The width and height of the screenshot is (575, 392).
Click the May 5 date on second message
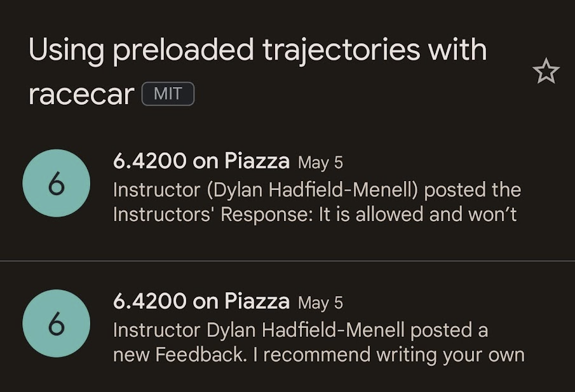coord(320,302)
